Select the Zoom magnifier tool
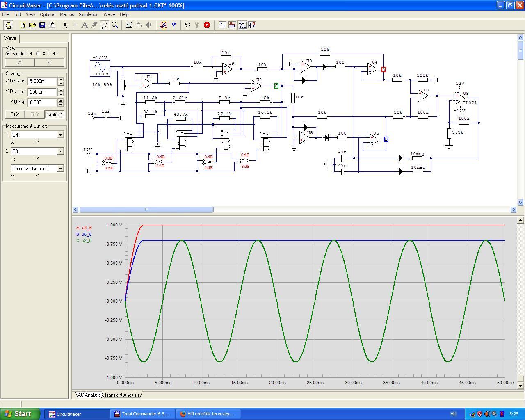Viewport: 525px width, 420px height. tap(115, 25)
